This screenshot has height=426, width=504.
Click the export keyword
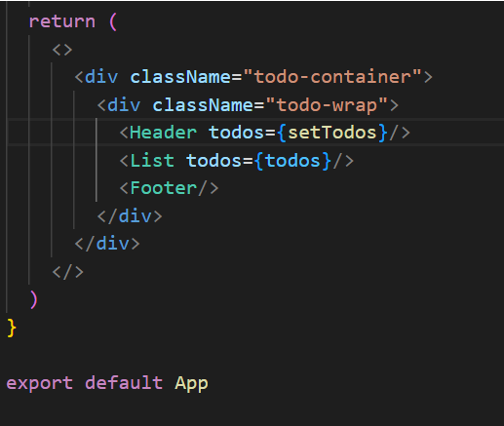[40, 383]
